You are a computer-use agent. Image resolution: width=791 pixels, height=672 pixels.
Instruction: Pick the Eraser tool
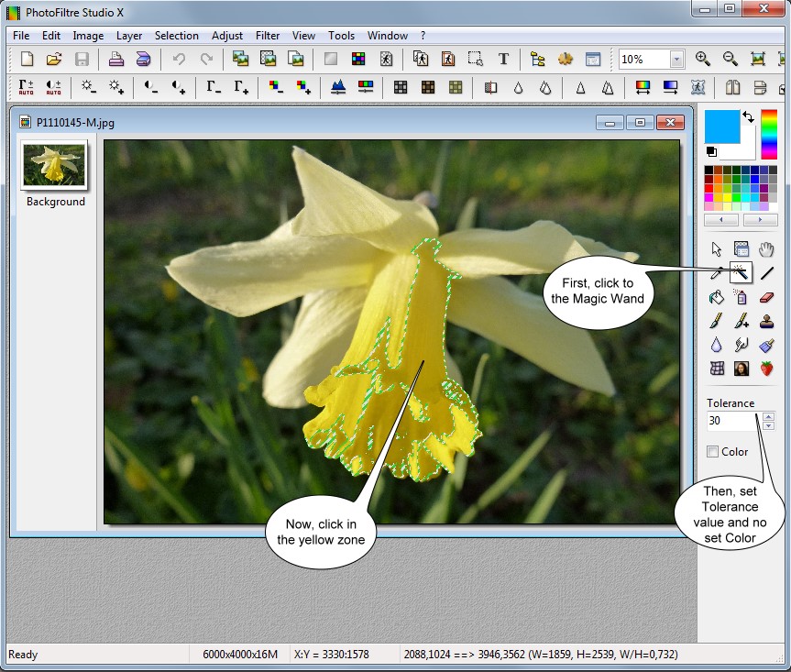[767, 297]
